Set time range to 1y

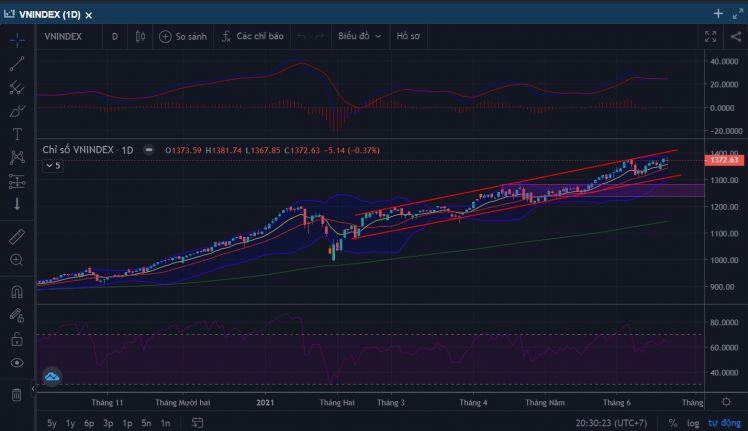point(70,423)
